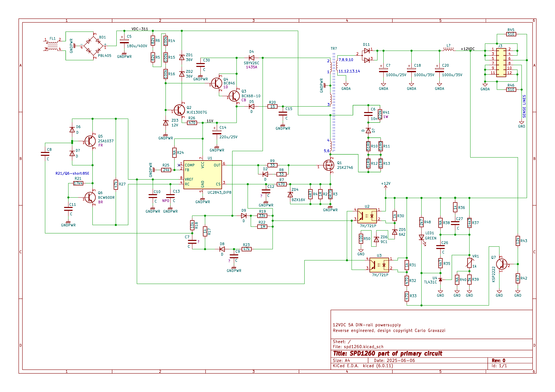Click the File: spd1260.kicad_sch text
555x392 pixels.
pos(358,347)
